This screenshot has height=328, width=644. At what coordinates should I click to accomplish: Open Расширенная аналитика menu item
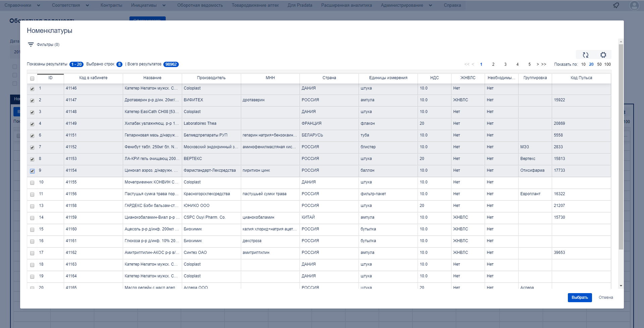(346, 5)
